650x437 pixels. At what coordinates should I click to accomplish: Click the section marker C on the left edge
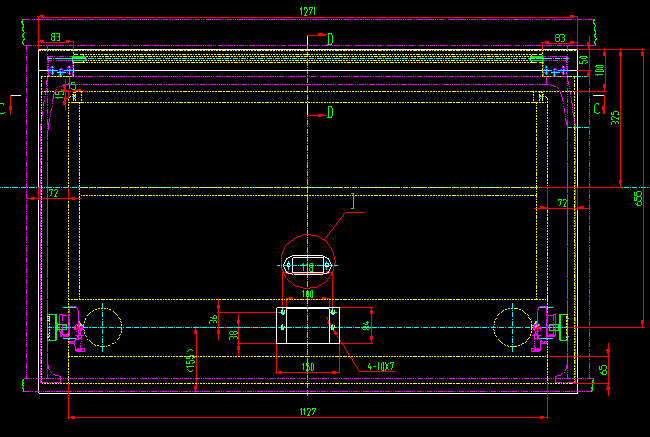(x=4, y=106)
